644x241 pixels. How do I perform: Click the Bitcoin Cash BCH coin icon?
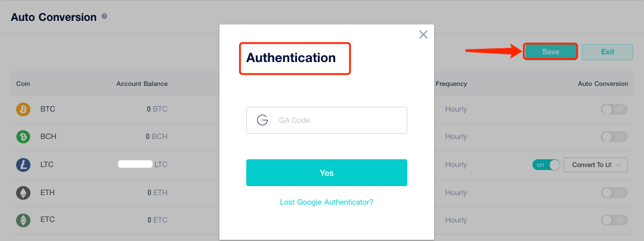[x=23, y=137]
